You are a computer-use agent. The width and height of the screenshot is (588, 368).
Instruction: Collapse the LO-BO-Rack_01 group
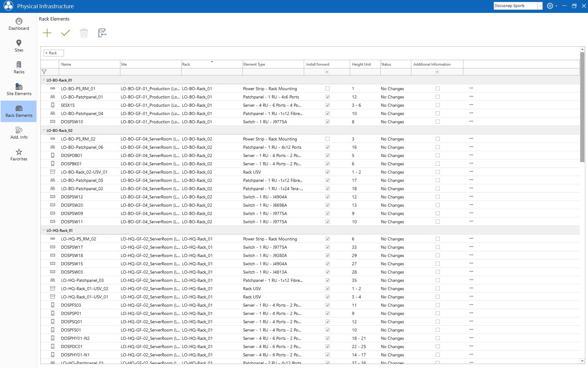click(43, 80)
